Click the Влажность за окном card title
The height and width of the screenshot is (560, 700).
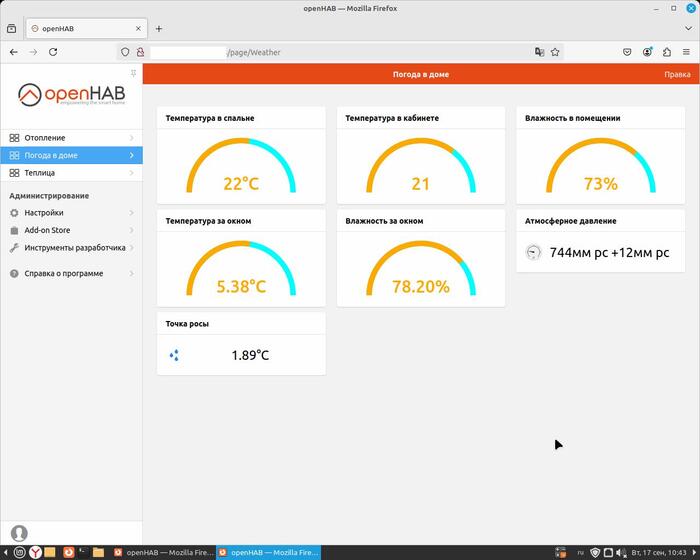384,221
